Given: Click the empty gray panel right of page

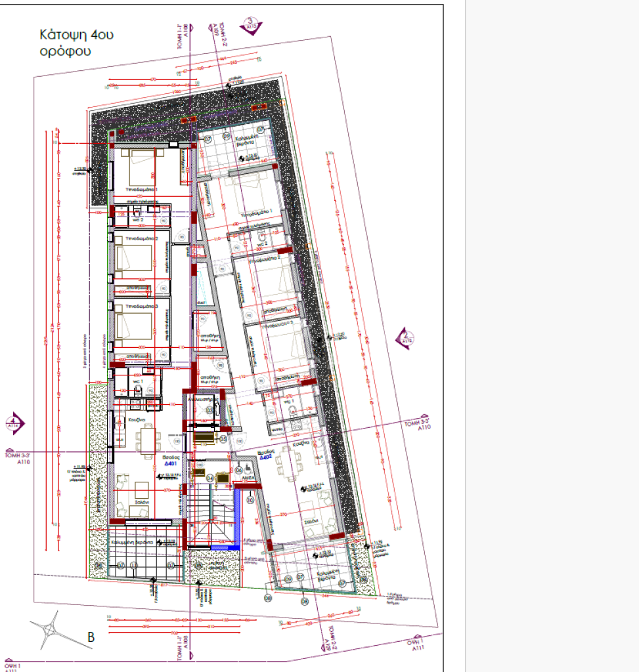Looking at the screenshot, I should point(552,328).
